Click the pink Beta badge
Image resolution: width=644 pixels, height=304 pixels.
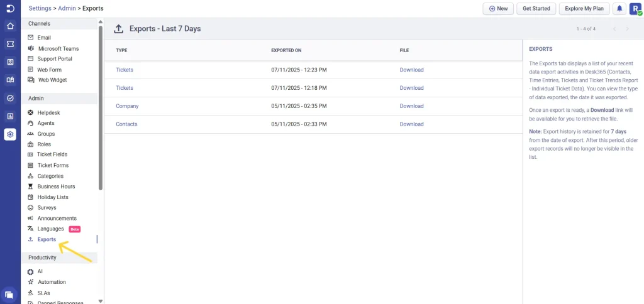tap(74, 229)
